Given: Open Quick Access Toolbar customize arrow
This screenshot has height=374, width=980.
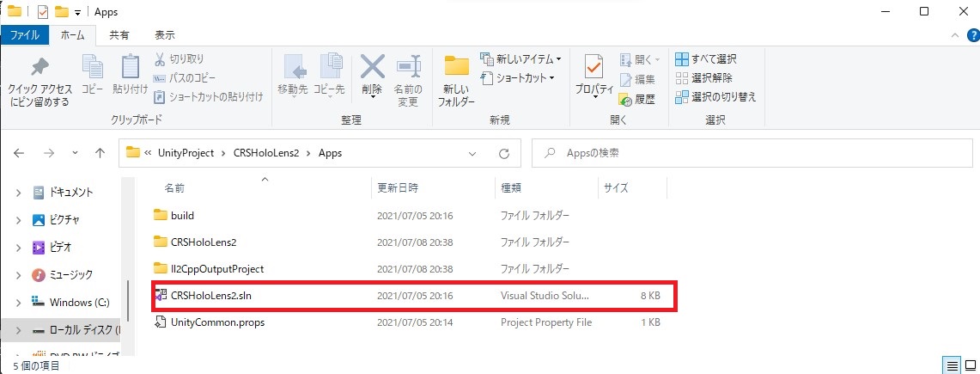Looking at the screenshot, I should (x=77, y=13).
